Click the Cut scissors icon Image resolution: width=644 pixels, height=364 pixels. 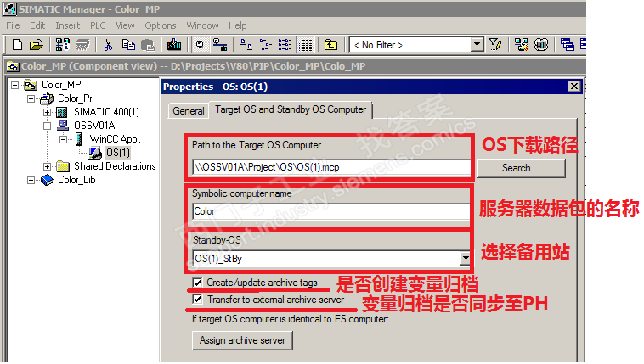108,44
